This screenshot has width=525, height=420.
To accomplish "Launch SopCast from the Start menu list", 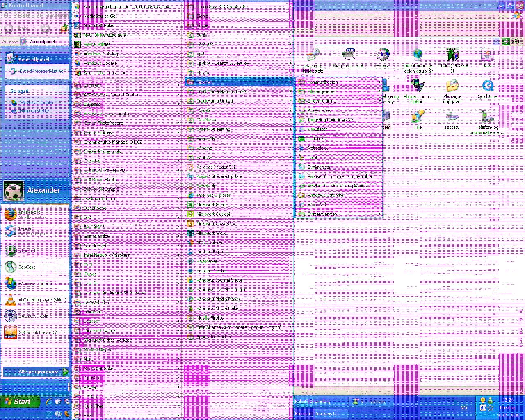I will pos(35,267).
